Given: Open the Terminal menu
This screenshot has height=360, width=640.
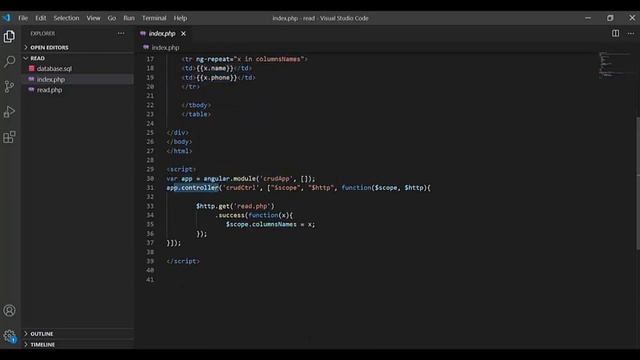Looking at the screenshot, I should pos(154,18).
